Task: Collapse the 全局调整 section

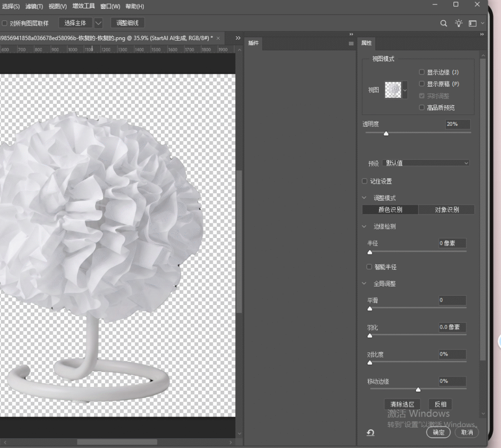Action: [364, 283]
